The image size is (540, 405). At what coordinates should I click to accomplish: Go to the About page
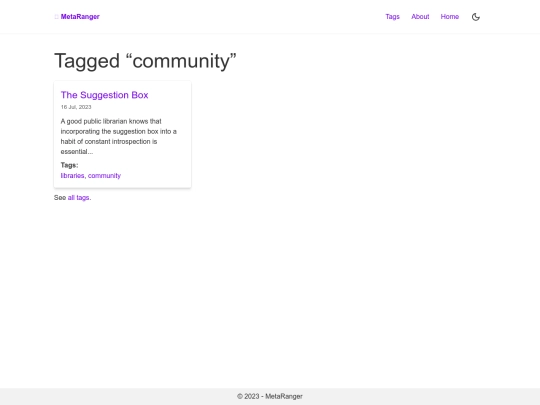(420, 17)
